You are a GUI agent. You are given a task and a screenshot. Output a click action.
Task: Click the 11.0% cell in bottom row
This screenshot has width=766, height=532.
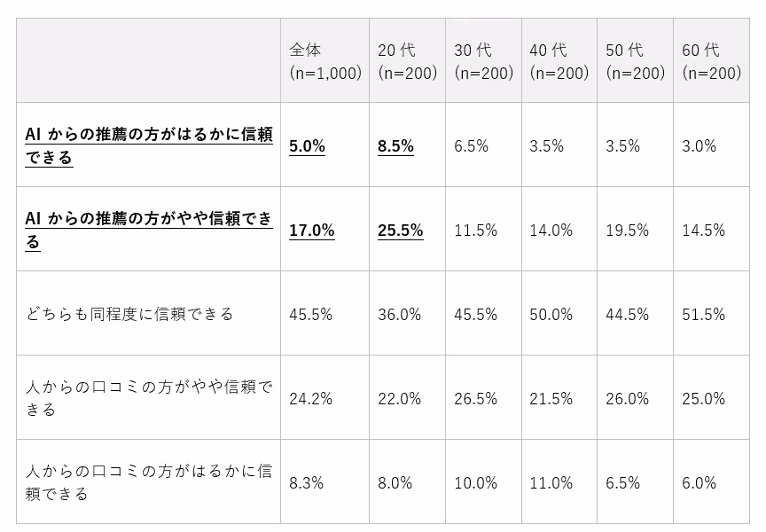coord(551,482)
